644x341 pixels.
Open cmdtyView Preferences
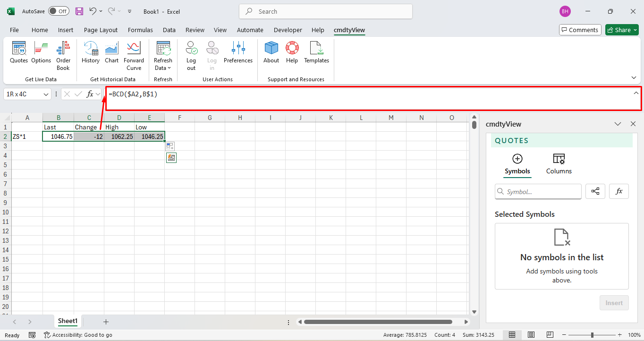click(238, 52)
